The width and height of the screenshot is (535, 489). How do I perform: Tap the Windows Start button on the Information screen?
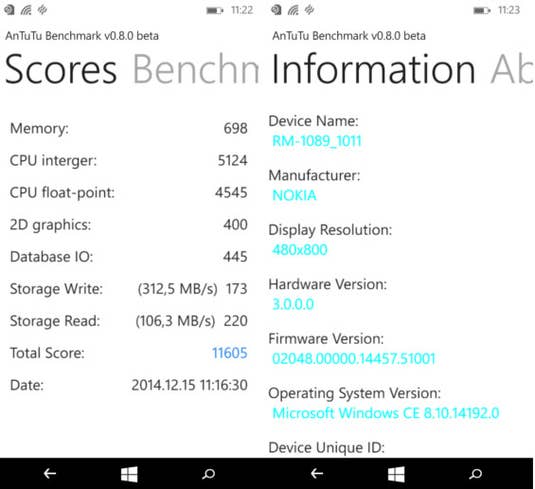click(396, 474)
